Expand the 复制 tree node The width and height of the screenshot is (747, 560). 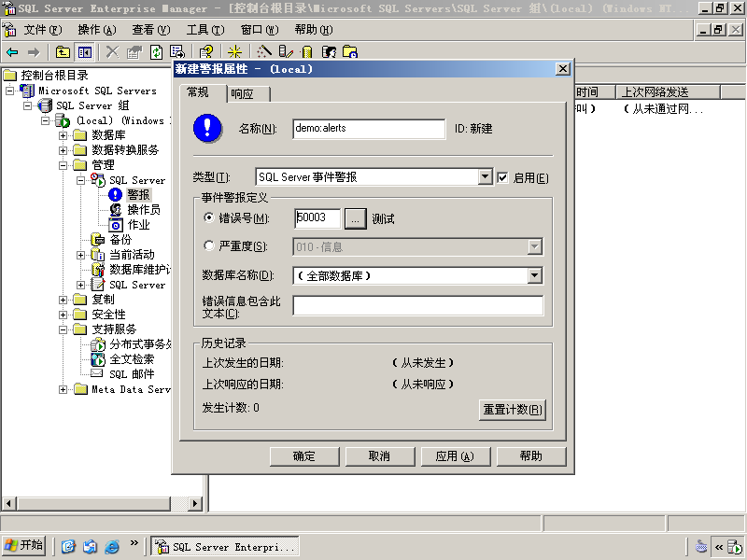coord(63,300)
